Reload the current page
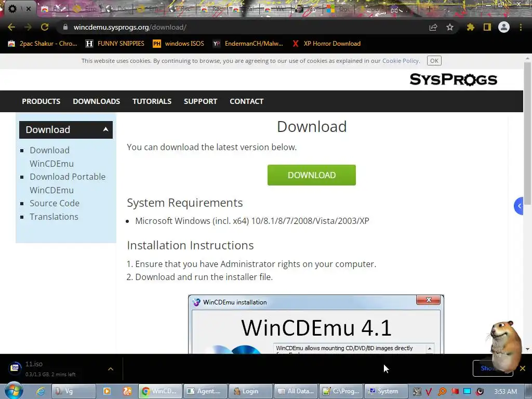 (45, 27)
